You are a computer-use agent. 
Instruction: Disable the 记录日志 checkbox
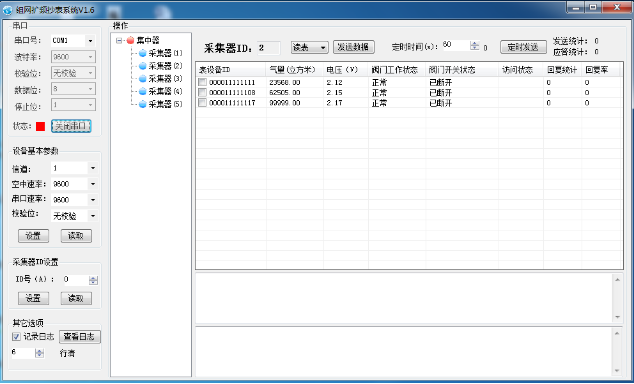pos(16,337)
